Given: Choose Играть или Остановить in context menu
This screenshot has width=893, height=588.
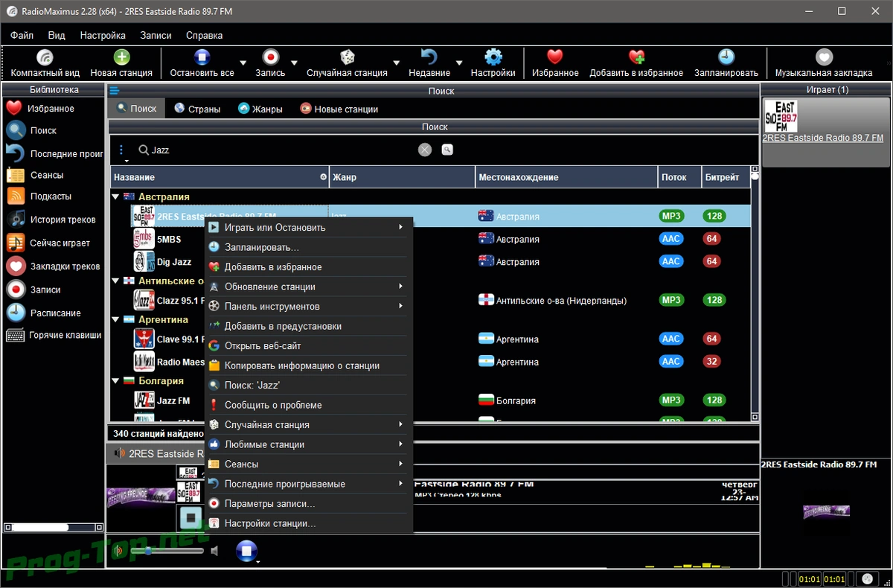Looking at the screenshot, I should point(307,228).
